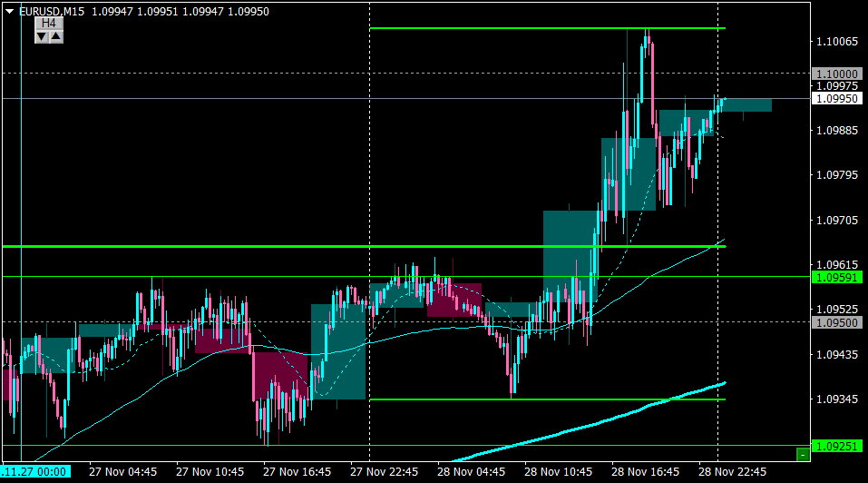Screen dimensions: 868x483
Task: Click the 1.09950 current price label
Action: pyautogui.click(x=837, y=99)
